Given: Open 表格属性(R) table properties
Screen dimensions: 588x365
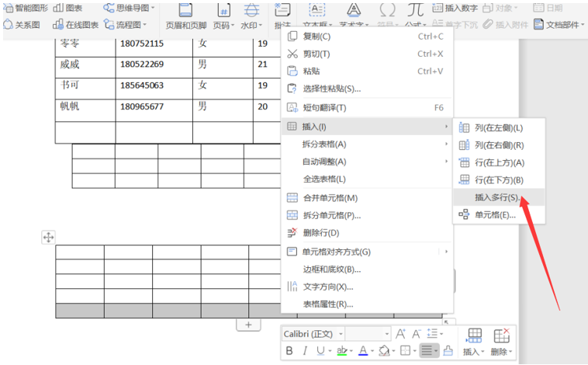Looking at the screenshot, I should pos(367,304).
